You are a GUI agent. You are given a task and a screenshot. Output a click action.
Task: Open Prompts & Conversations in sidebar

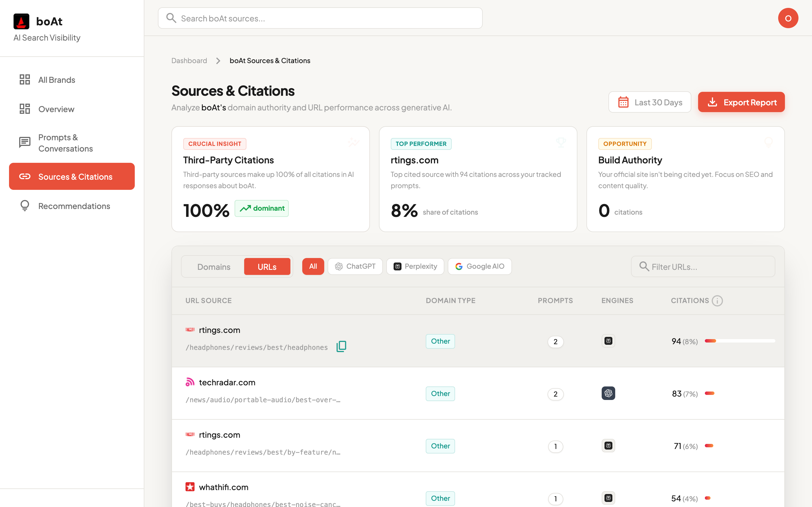click(65, 143)
